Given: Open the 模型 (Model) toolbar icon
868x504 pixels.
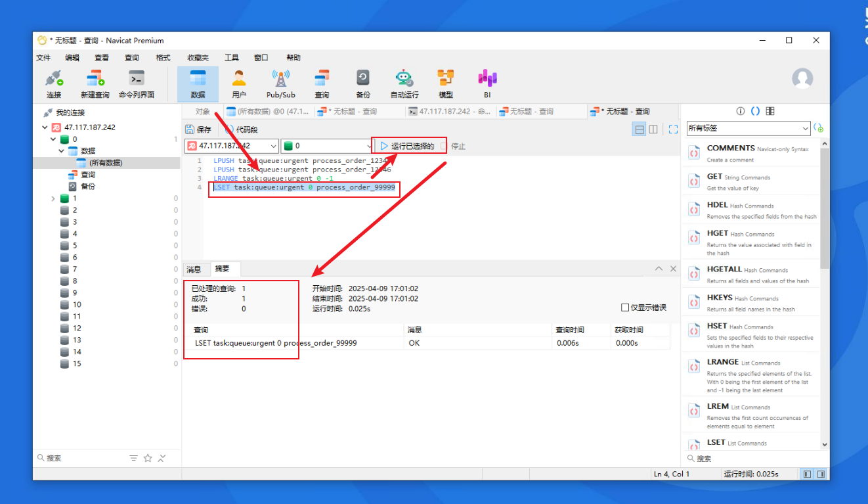Looking at the screenshot, I should coord(446,84).
